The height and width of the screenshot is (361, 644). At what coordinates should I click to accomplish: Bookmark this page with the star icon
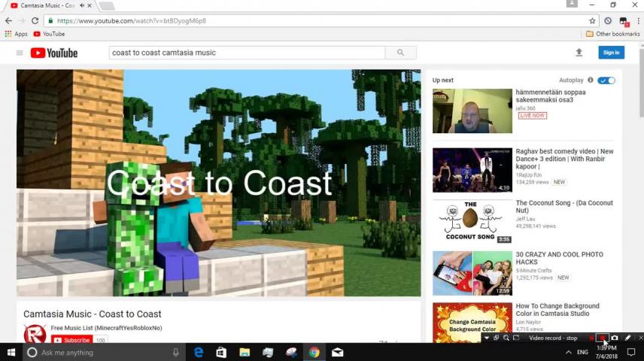coord(592,20)
